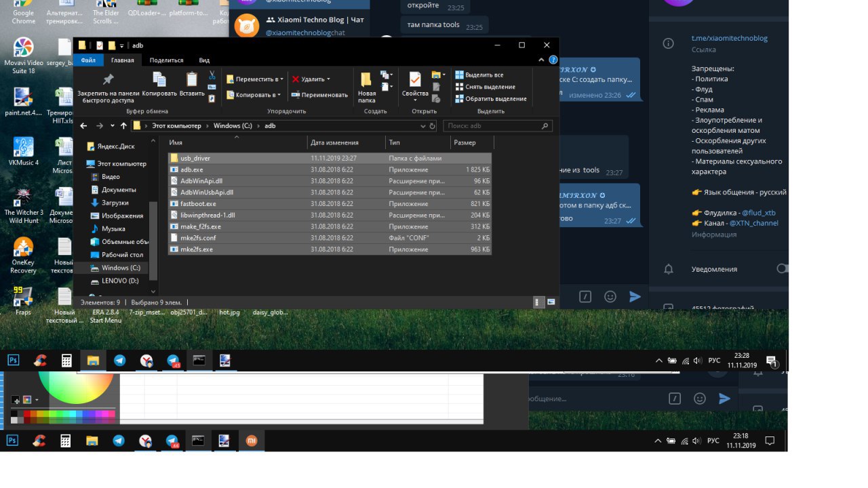Image resolution: width=868 pixels, height=488 pixels.
Task: Click Обратить выделение in ribbon
Action: click(490, 99)
